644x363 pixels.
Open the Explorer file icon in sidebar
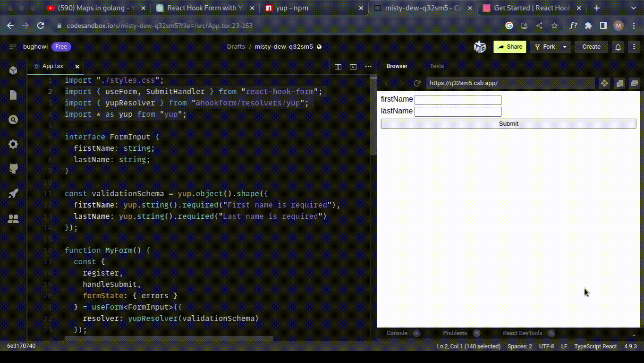coord(13,95)
